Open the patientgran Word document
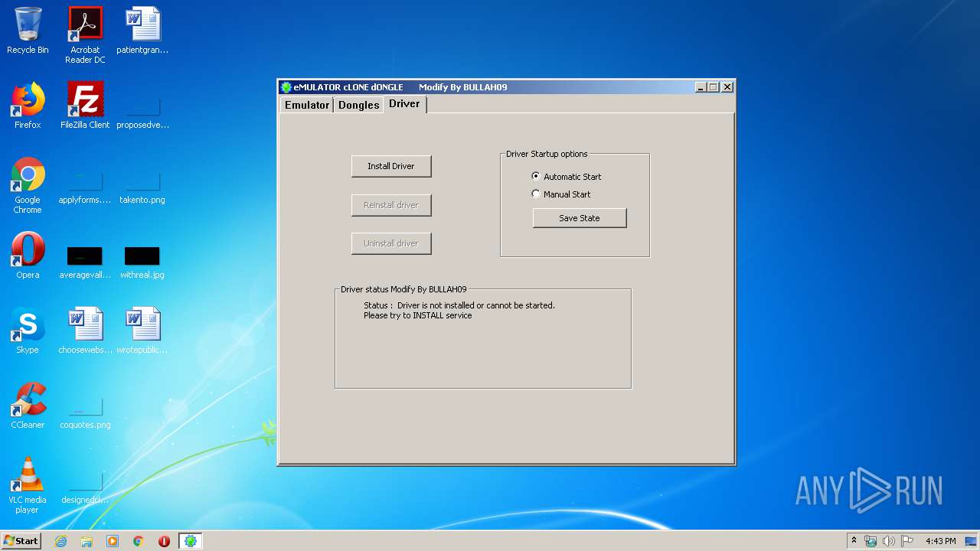The height and width of the screenshot is (551, 980). pos(142,31)
